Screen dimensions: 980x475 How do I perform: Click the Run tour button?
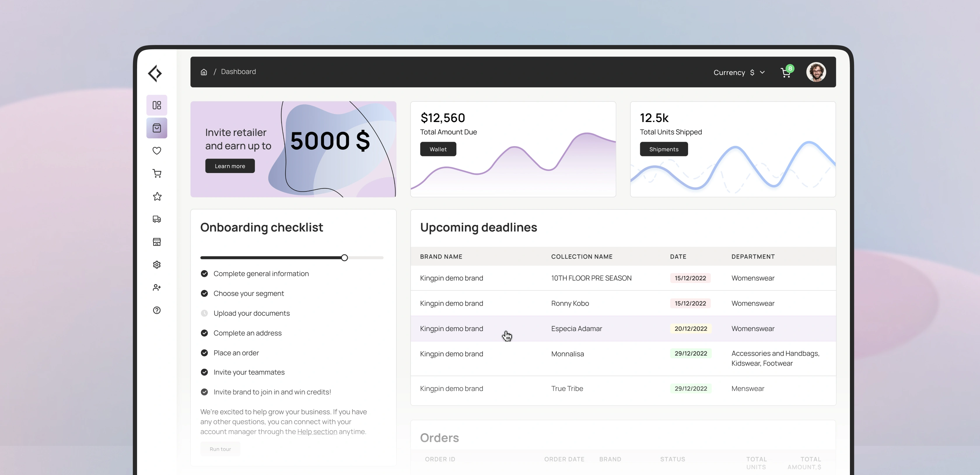[x=220, y=449]
